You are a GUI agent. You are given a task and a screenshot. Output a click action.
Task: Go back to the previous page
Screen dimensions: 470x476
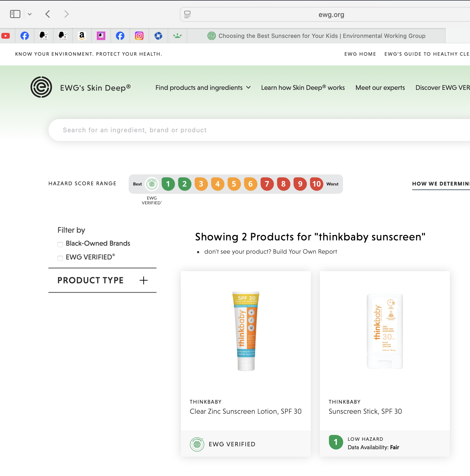(48, 14)
